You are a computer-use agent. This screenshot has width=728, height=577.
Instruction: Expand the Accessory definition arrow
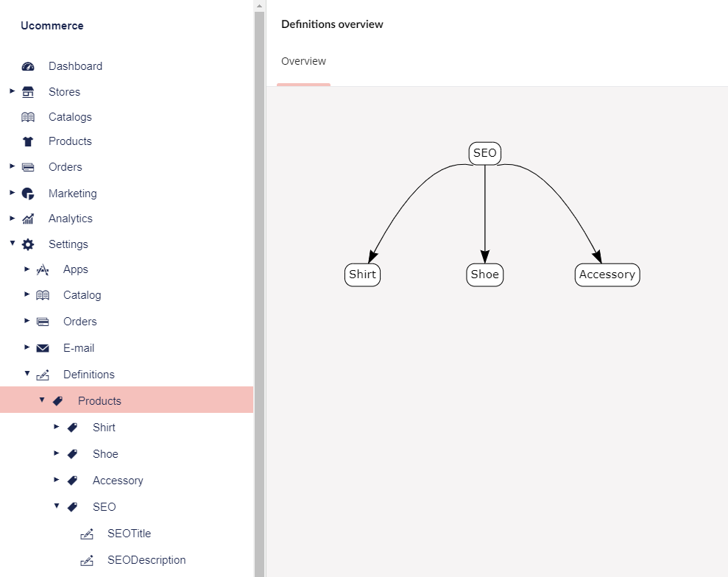tap(56, 480)
